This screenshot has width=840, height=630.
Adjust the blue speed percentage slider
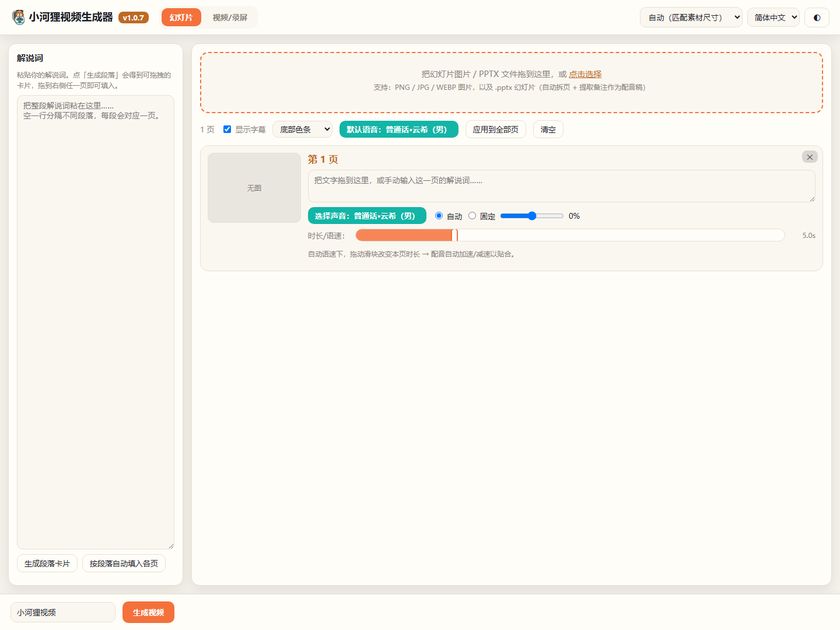(x=532, y=216)
